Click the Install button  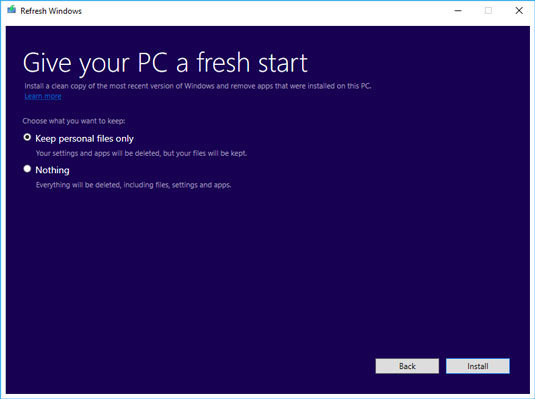pyautogui.click(x=478, y=366)
